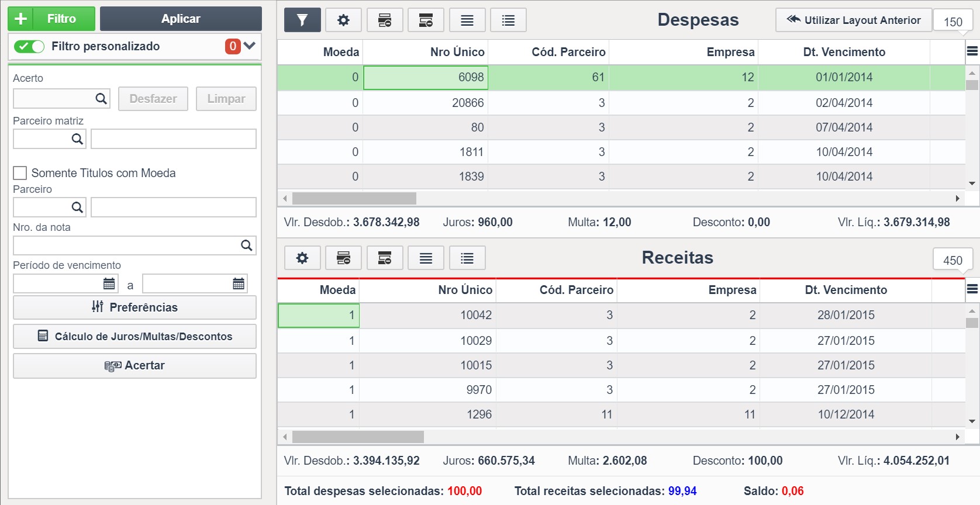Click Nro. da nota search magnifier

pyautogui.click(x=246, y=245)
